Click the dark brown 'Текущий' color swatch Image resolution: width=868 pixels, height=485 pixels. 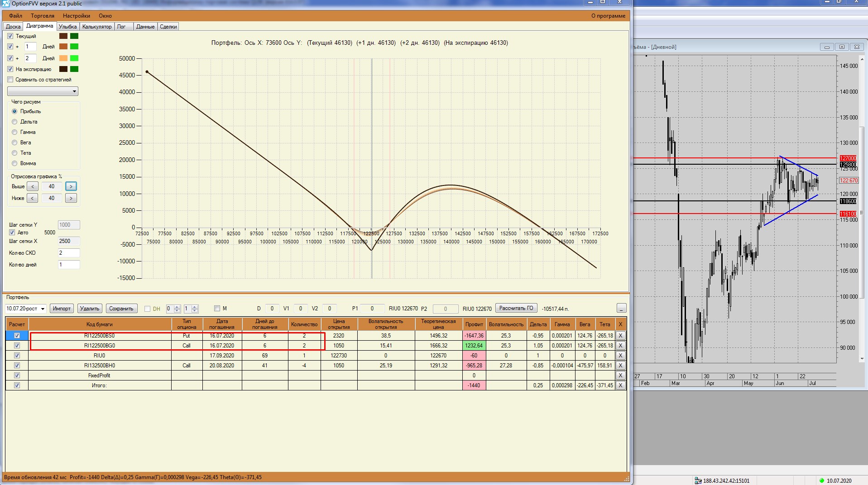point(63,36)
